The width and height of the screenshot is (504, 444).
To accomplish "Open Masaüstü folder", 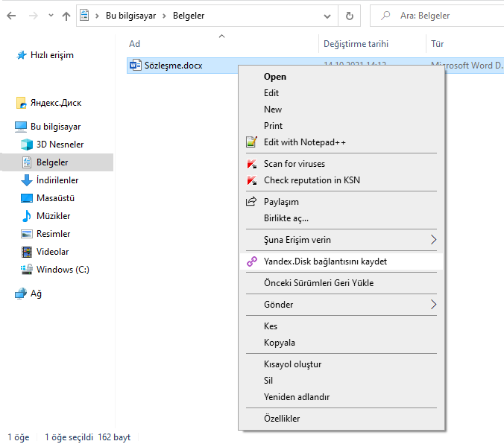I will pyautogui.click(x=55, y=198).
